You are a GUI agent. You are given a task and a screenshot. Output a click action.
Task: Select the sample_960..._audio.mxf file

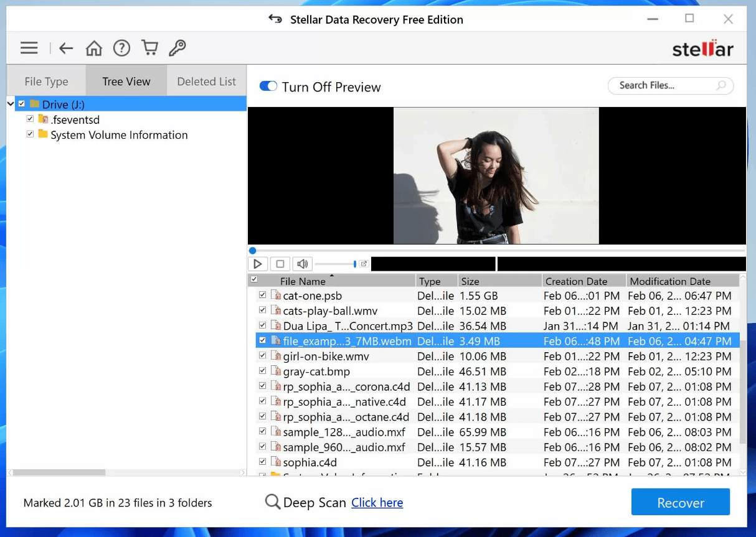pyautogui.click(x=344, y=447)
